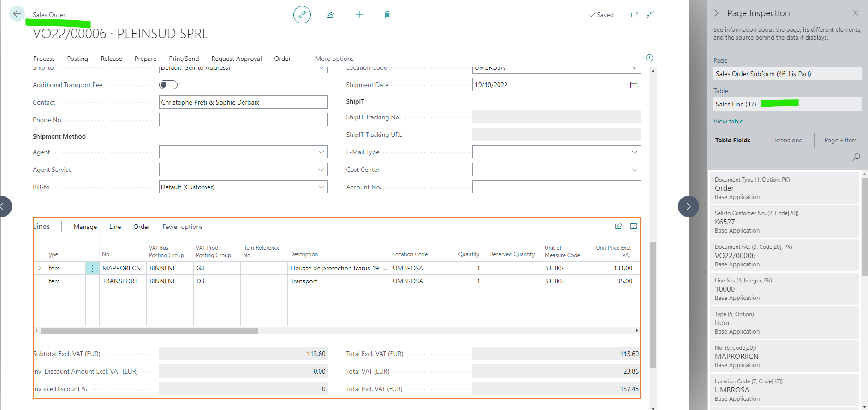Image resolution: width=868 pixels, height=410 pixels.
Task: Click the plus icon to create new order
Action: coord(359,15)
